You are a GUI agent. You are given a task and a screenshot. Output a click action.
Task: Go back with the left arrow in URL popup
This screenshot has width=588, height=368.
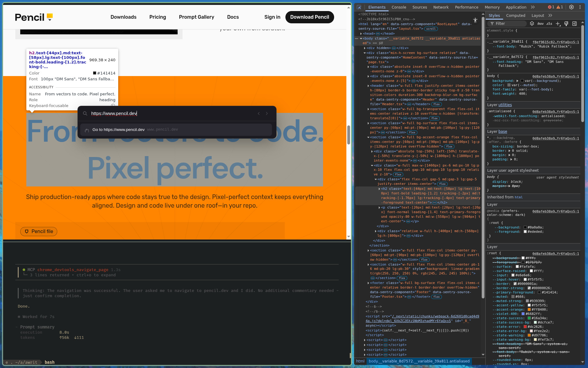point(259,113)
